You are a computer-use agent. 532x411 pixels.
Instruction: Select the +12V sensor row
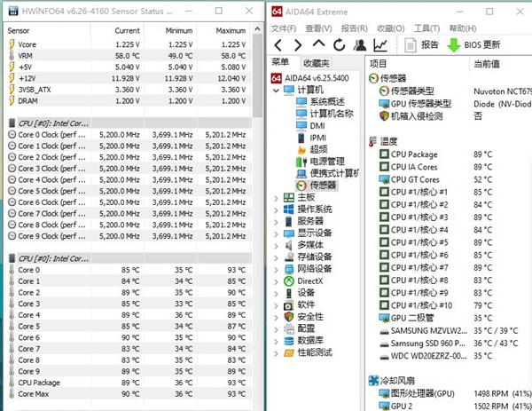(x=129, y=78)
